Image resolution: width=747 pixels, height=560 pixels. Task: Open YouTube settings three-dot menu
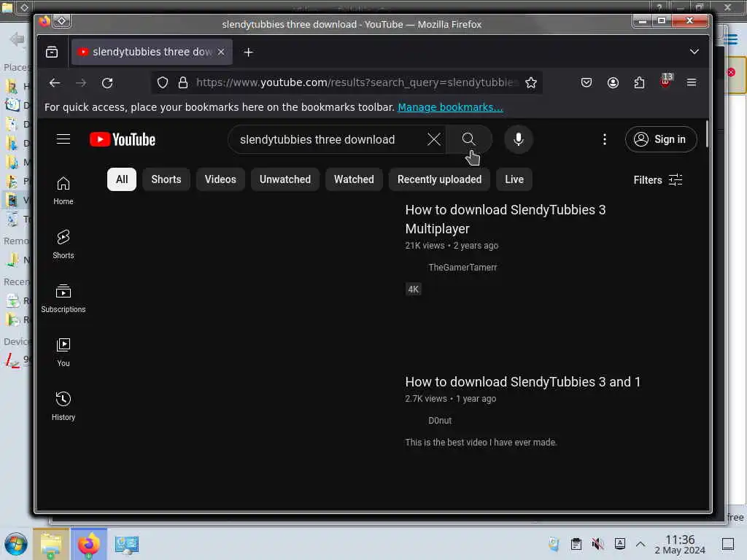click(x=605, y=139)
